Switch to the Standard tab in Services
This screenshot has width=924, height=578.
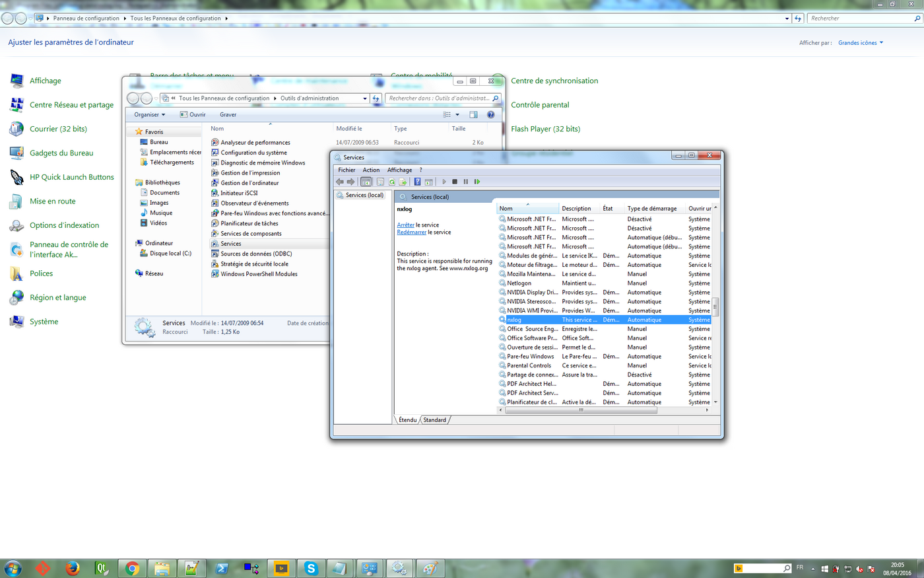[x=435, y=419]
